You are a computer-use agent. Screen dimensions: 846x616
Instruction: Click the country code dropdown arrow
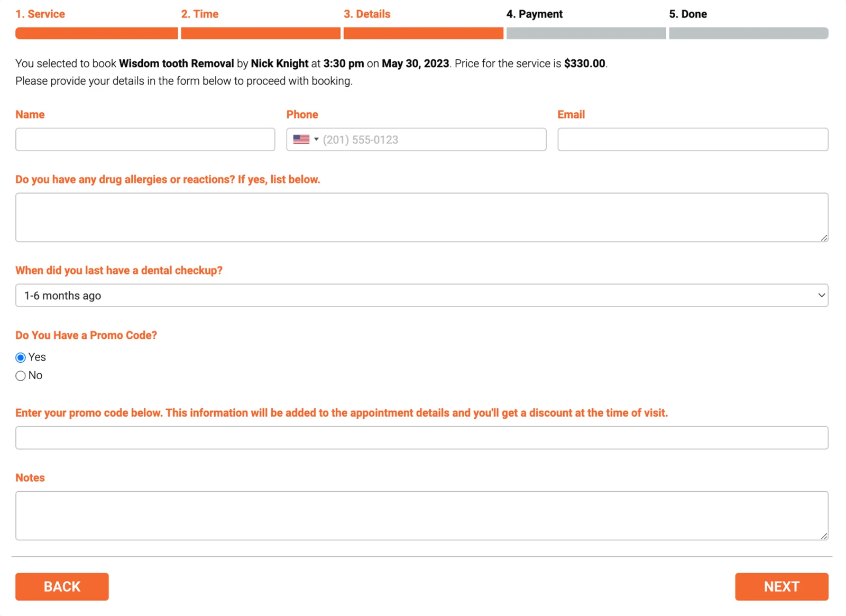coord(316,140)
